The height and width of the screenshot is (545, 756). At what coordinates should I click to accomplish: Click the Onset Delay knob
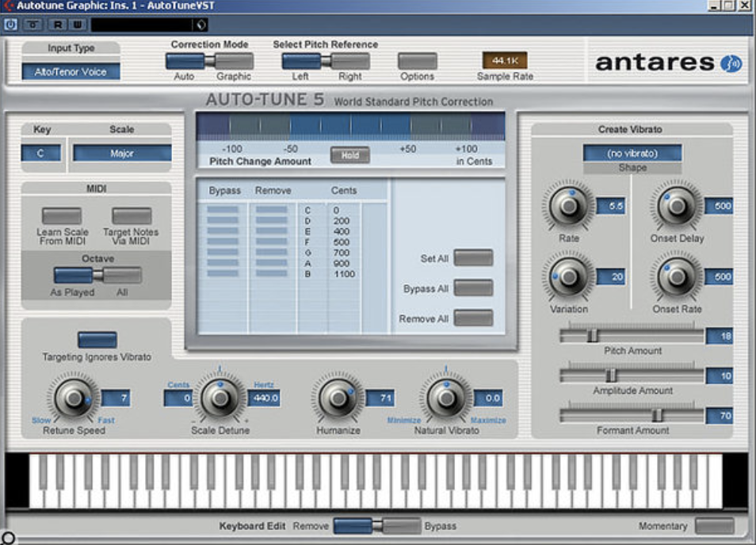point(677,206)
